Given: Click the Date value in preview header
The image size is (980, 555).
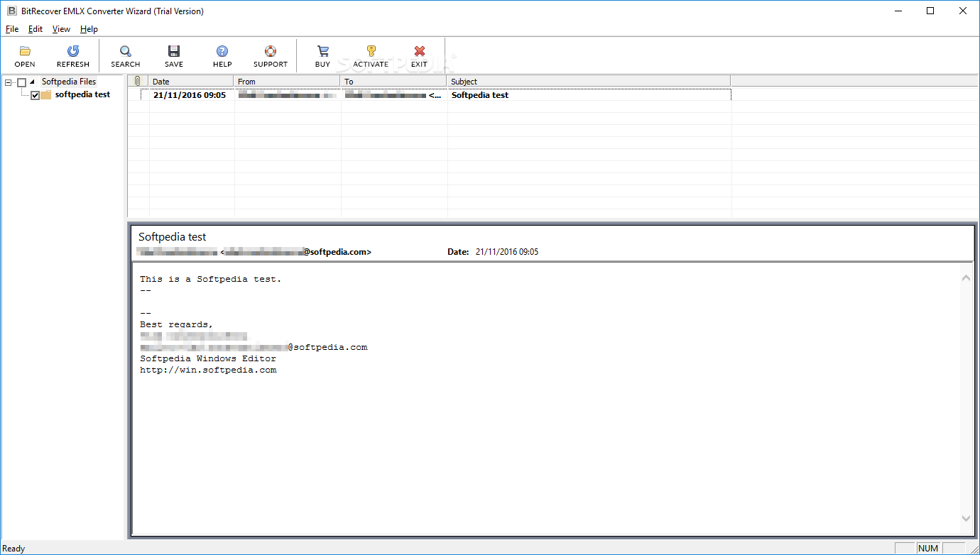Looking at the screenshot, I should (507, 252).
